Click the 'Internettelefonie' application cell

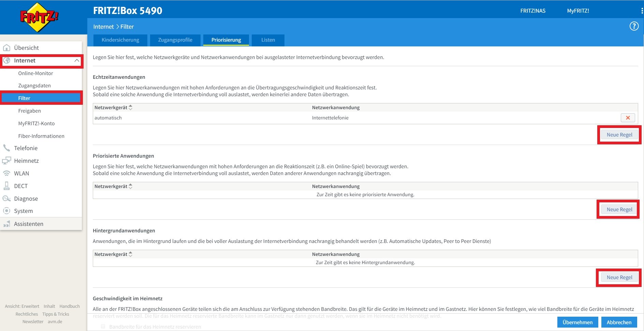(x=330, y=118)
